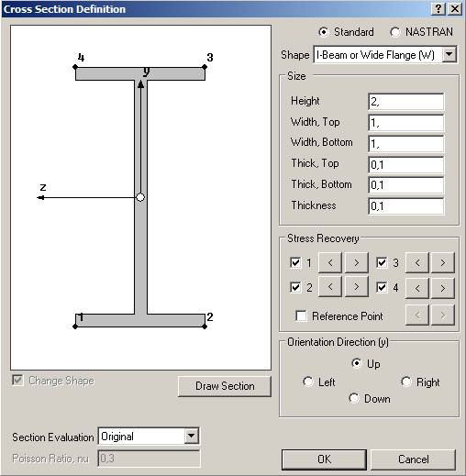Move stress point 4 to previous location
The image size is (466, 476).
417,288
